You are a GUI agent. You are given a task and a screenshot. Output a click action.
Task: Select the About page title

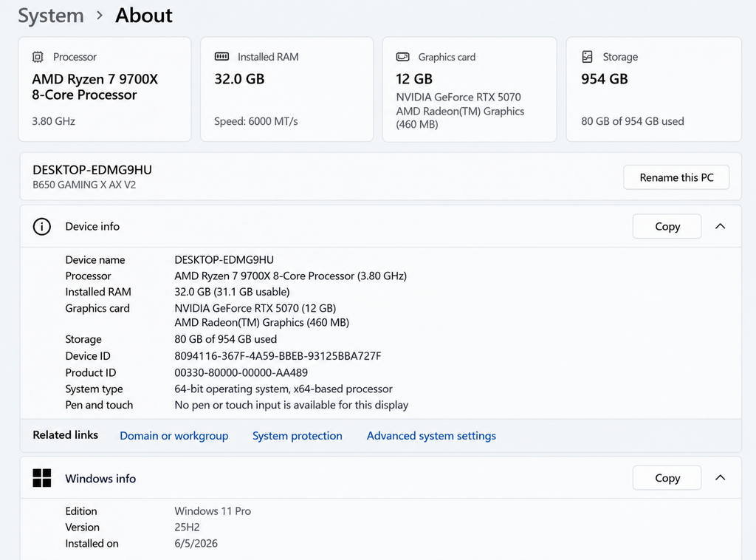point(144,16)
